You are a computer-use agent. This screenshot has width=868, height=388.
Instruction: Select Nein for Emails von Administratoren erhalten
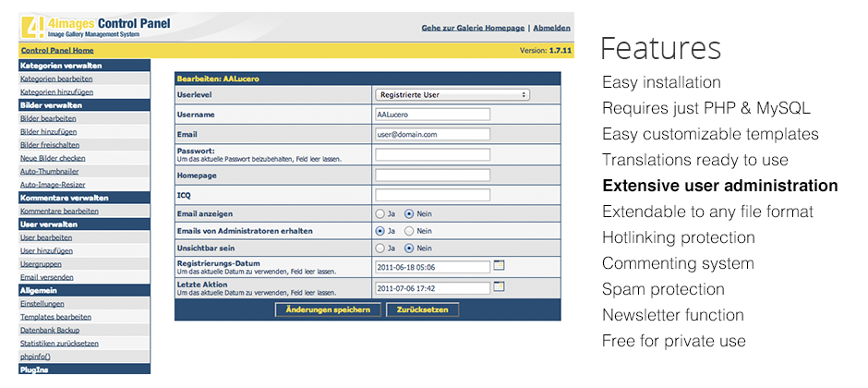click(x=409, y=231)
